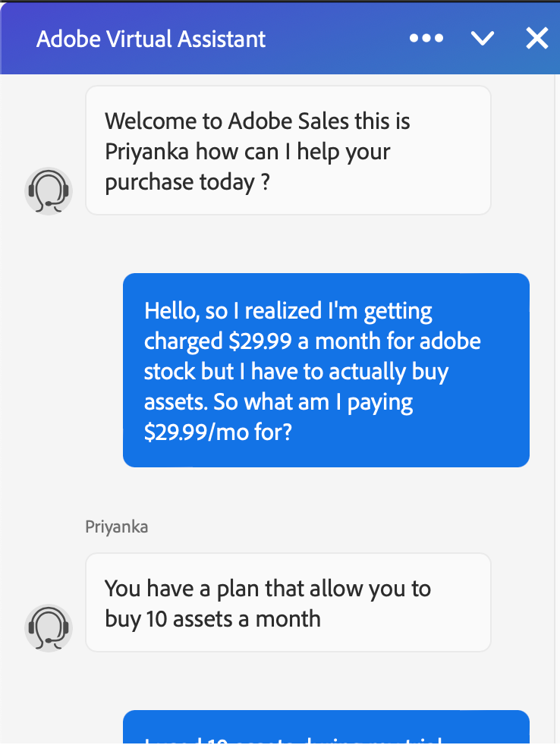Image resolution: width=560 pixels, height=745 pixels.
Task: Collapse the chat with the down chevron
Action: (x=483, y=38)
